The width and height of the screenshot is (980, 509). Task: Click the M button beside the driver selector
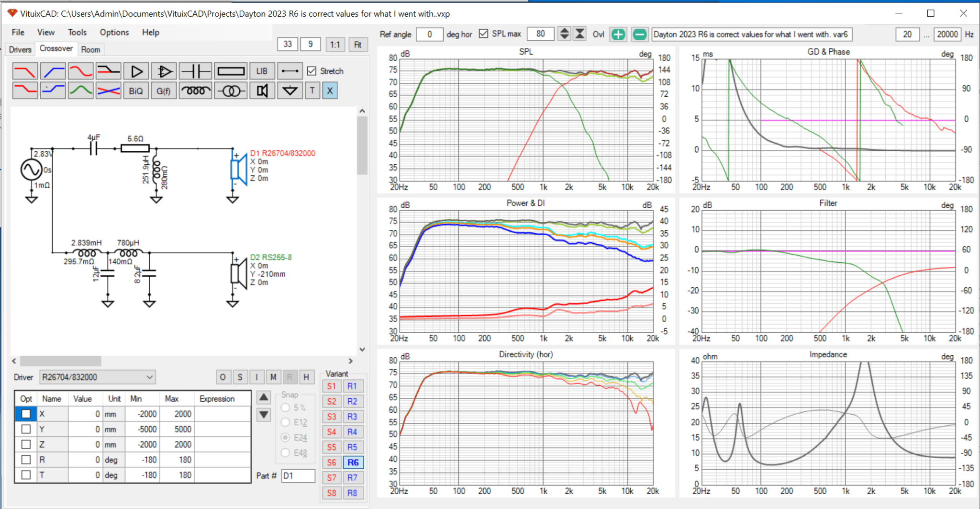click(273, 377)
